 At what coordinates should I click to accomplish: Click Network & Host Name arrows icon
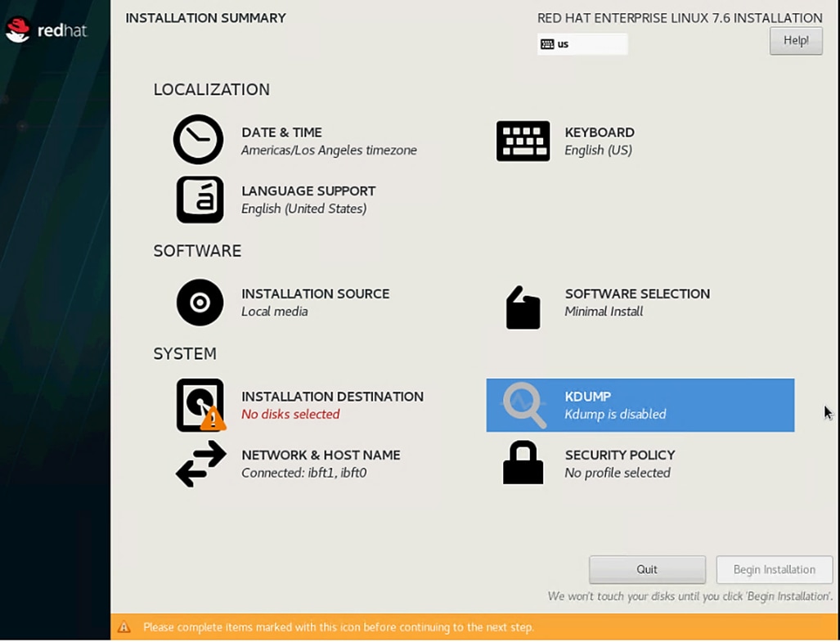(201, 463)
